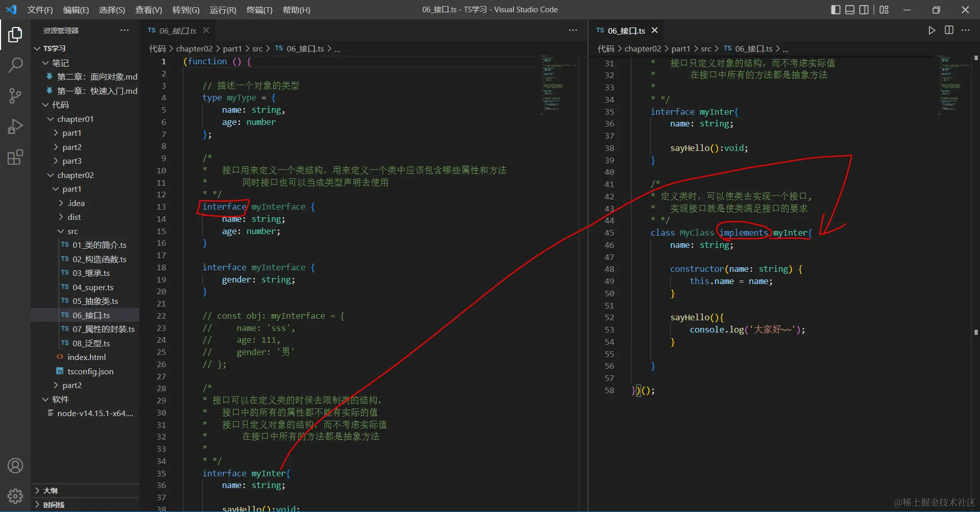The height and width of the screenshot is (512, 980).
Task: Open the 编辑(E) menu
Action: coord(76,10)
